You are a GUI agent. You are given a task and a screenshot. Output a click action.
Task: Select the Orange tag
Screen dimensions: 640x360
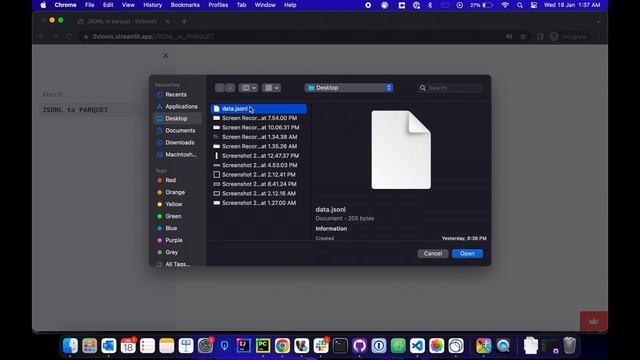click(176, 192)
